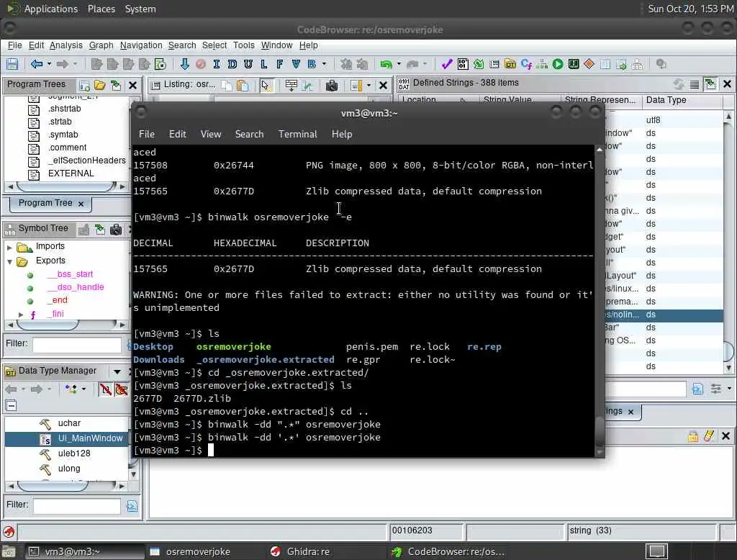
Task: Toggle Listing marker margin icon
Action: pyautogui.click(x=356, y=85)
